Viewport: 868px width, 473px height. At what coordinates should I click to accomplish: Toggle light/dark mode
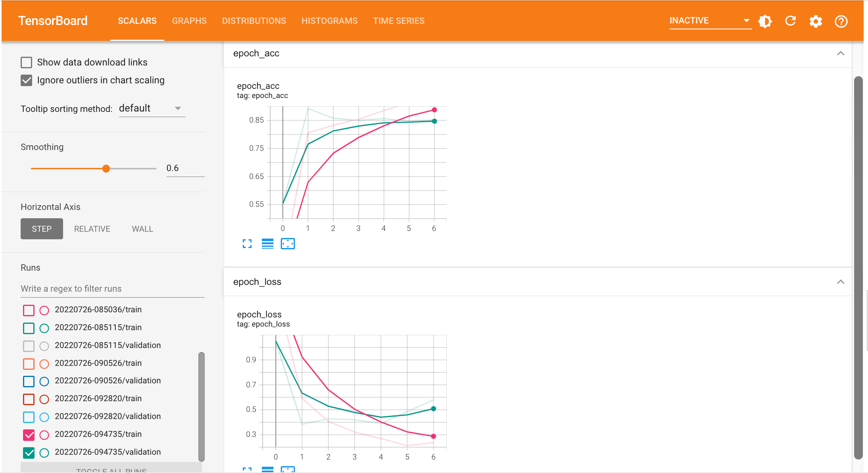[765, 21]
